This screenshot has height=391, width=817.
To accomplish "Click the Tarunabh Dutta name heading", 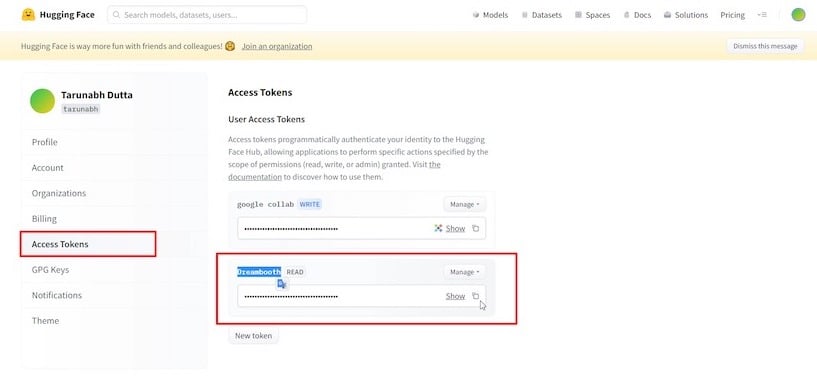I will coord(97,95).
